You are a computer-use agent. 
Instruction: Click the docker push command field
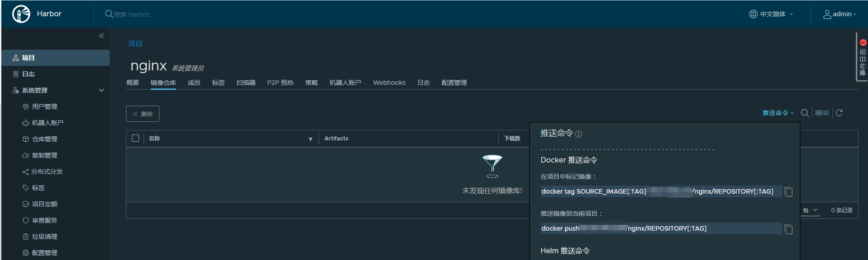click(661, 228)
